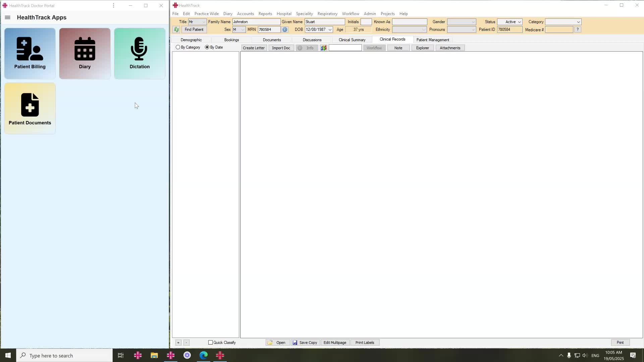Click the Attachments button

click(x=450, y=48)
